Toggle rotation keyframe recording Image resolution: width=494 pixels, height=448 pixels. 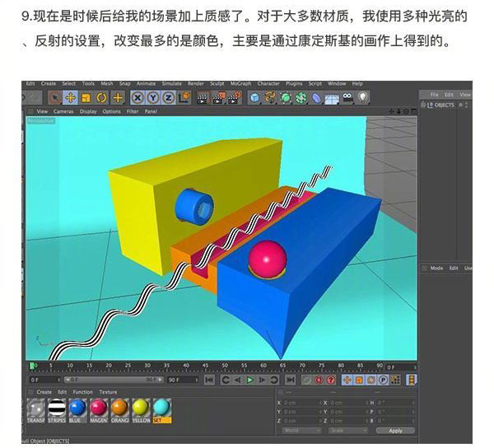point(371,380)
